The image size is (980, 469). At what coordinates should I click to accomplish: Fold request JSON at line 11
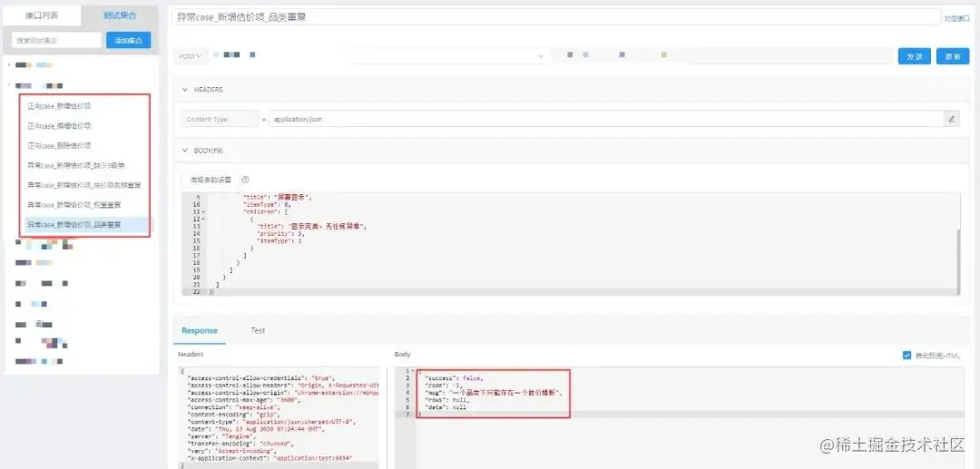click(x=204, y=211)
